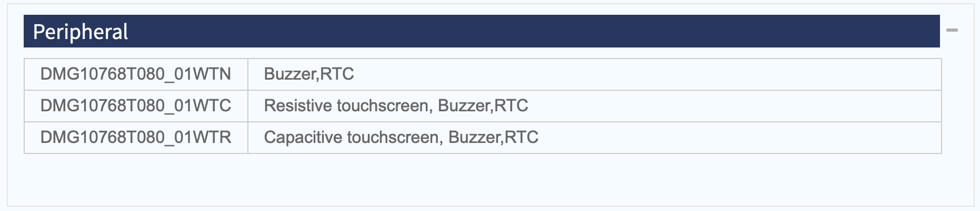Collapse the Peripheral section with minus icon

[x=952, y=31]
